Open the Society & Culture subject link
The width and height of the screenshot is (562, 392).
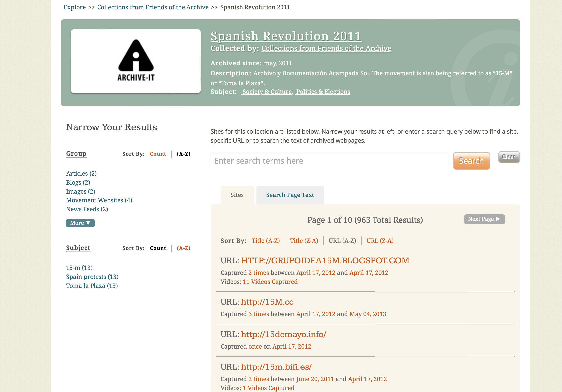267,92
